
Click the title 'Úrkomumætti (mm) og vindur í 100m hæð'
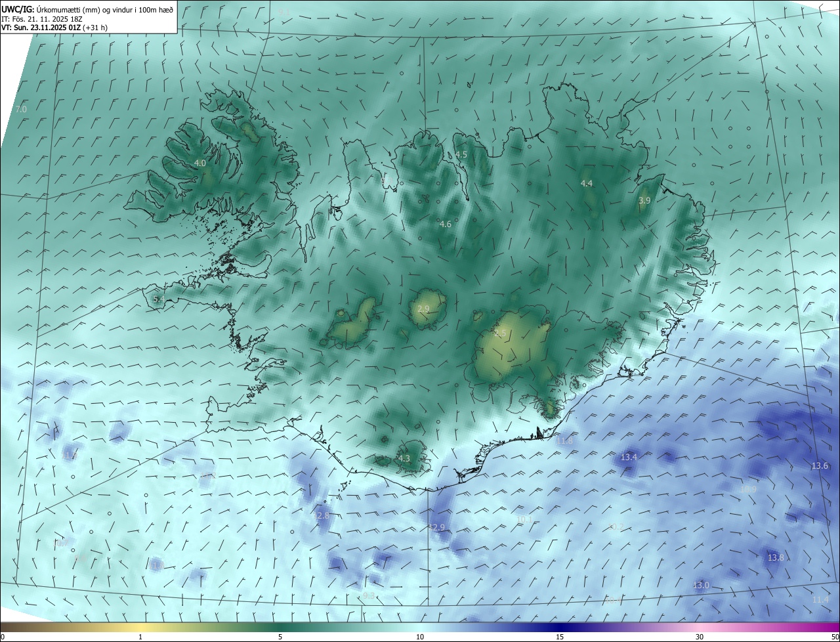pos(104,9)
